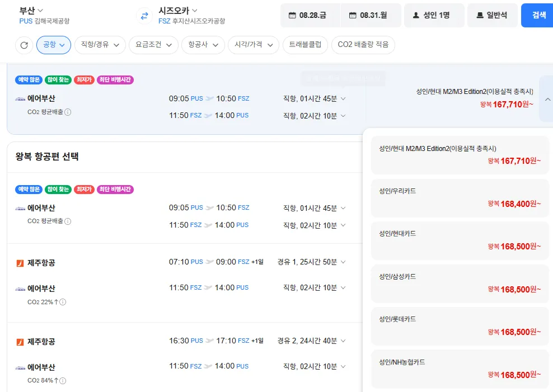Click info icon next to CO2 84%
The width and height of the screenshot is (553, 392).
63,380
